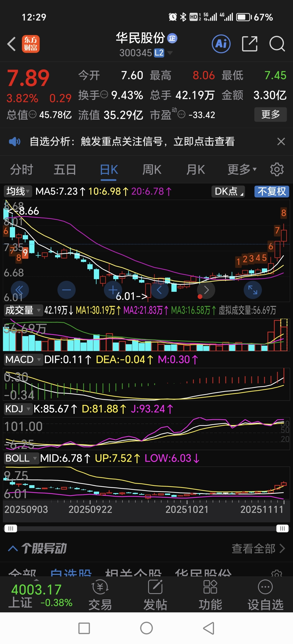Tap the 东方财富 logo icon

click(x=30, y=44)
